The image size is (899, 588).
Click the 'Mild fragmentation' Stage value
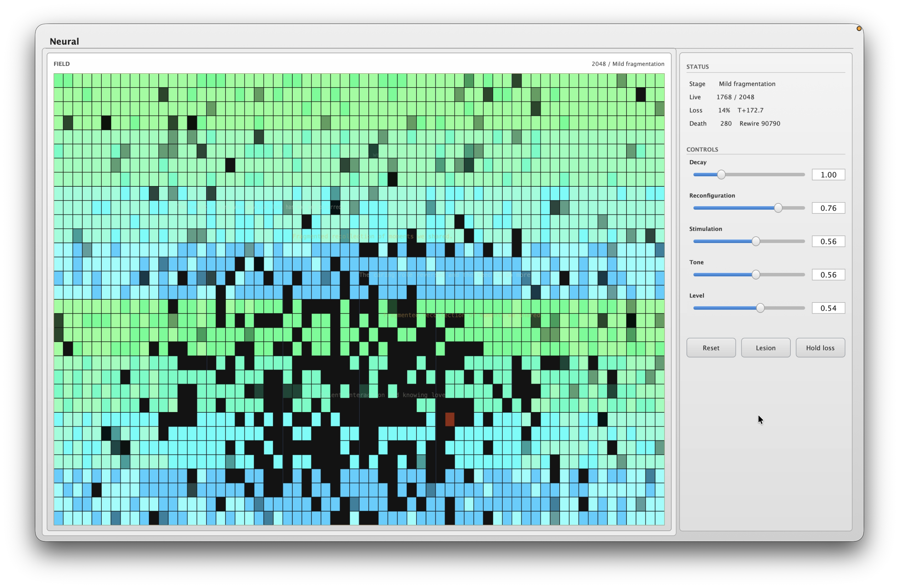[747, 84]
